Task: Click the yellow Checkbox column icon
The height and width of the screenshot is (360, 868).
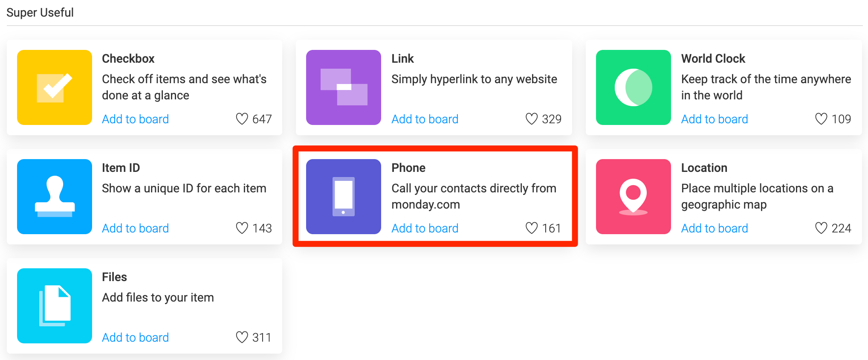Action: click(x=55, y=87)
